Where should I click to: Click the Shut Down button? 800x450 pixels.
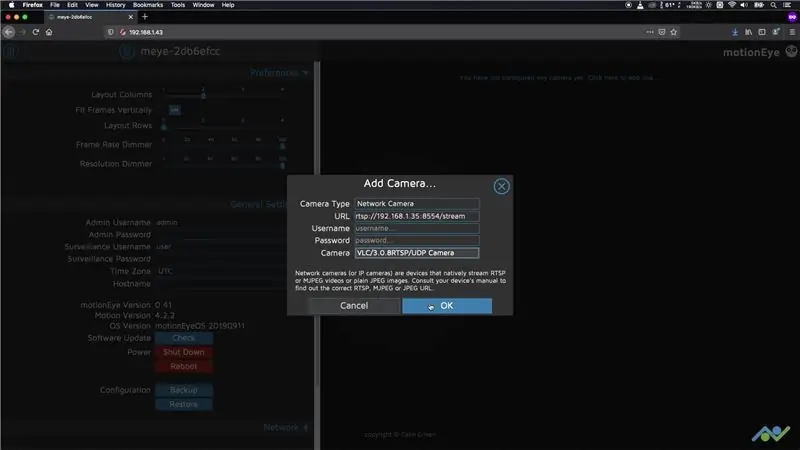pos(184,352)
